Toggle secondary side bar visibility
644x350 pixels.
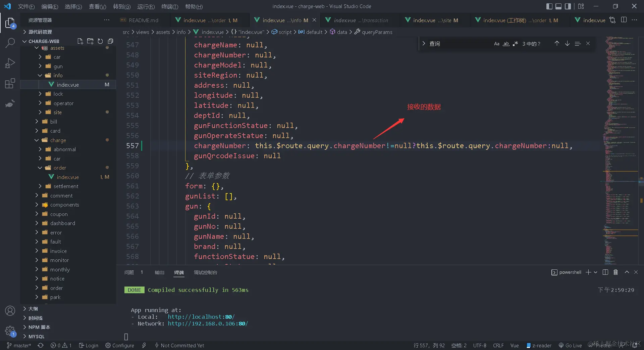(568, 6)
